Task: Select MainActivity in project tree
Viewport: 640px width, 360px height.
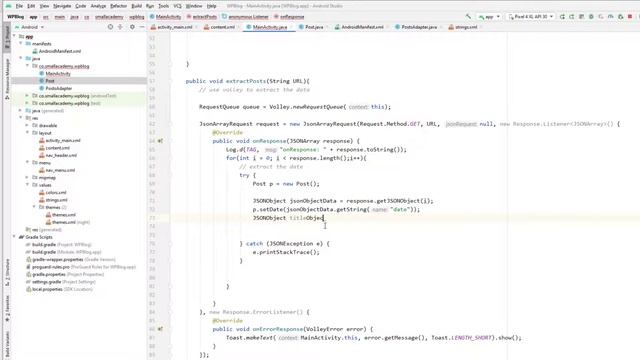Action: [x=58, y=73]
